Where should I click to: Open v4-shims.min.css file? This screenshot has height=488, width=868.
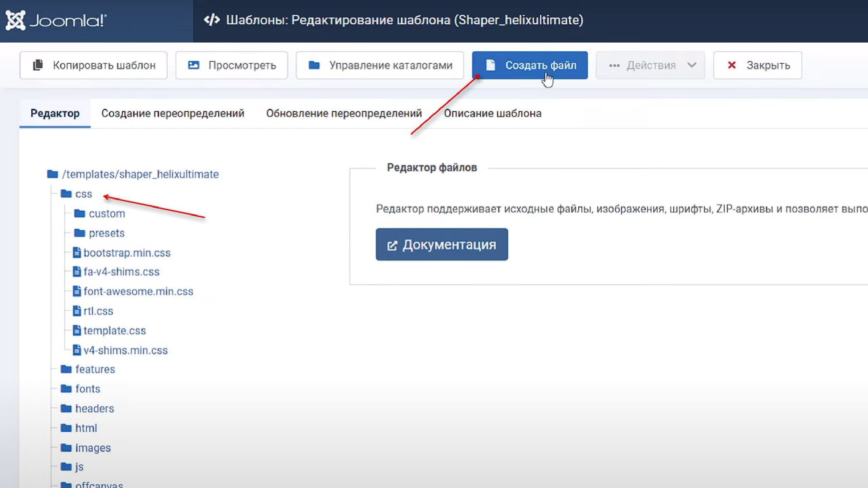point(125,350)
